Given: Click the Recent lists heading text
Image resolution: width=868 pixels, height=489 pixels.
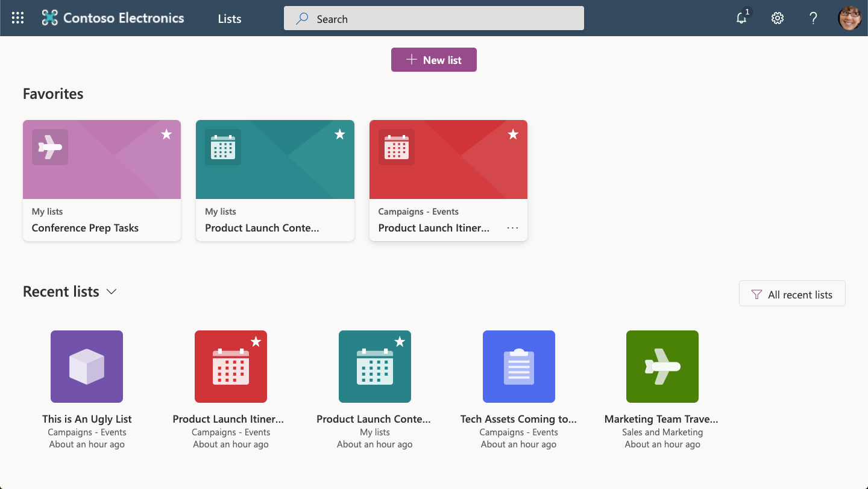Looking at the screenshot, I should click(x=61, y=292).
